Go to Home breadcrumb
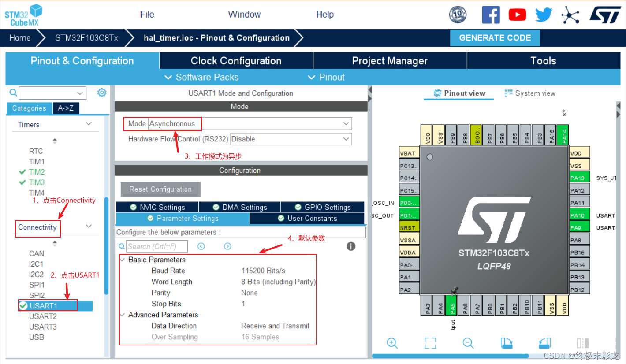626x364 pixels. point(20,38)
